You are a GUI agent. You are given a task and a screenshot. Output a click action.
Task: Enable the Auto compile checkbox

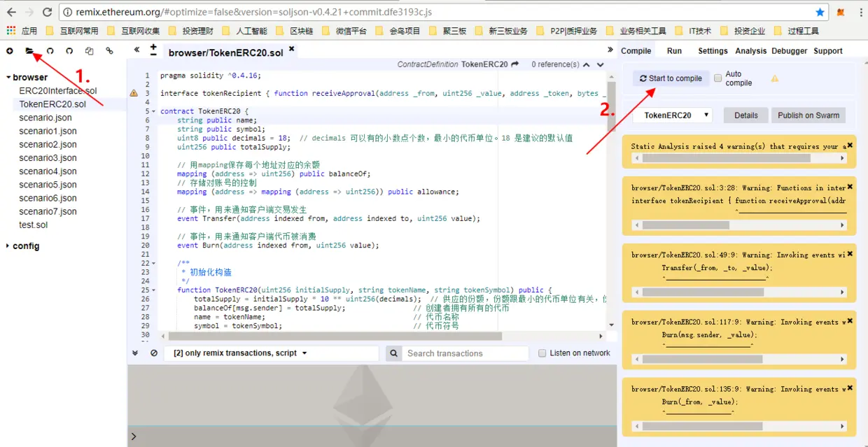tap(717, 78)
